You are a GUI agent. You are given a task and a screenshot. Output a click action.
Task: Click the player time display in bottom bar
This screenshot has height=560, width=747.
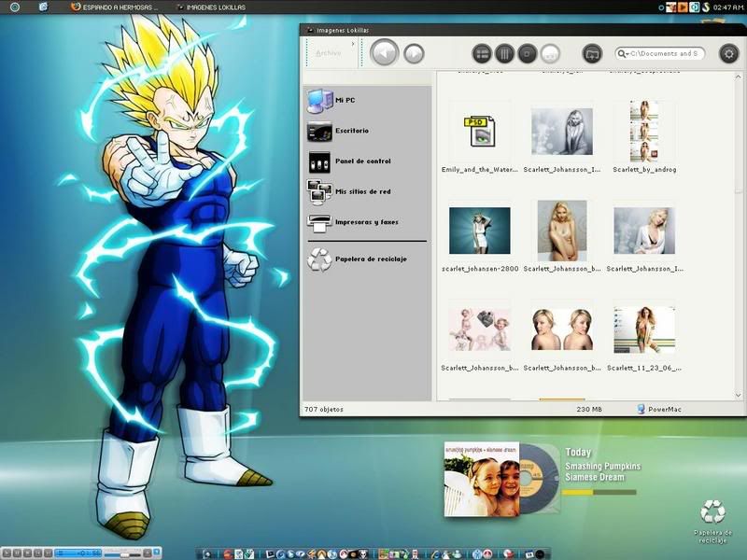pos(78,553)
